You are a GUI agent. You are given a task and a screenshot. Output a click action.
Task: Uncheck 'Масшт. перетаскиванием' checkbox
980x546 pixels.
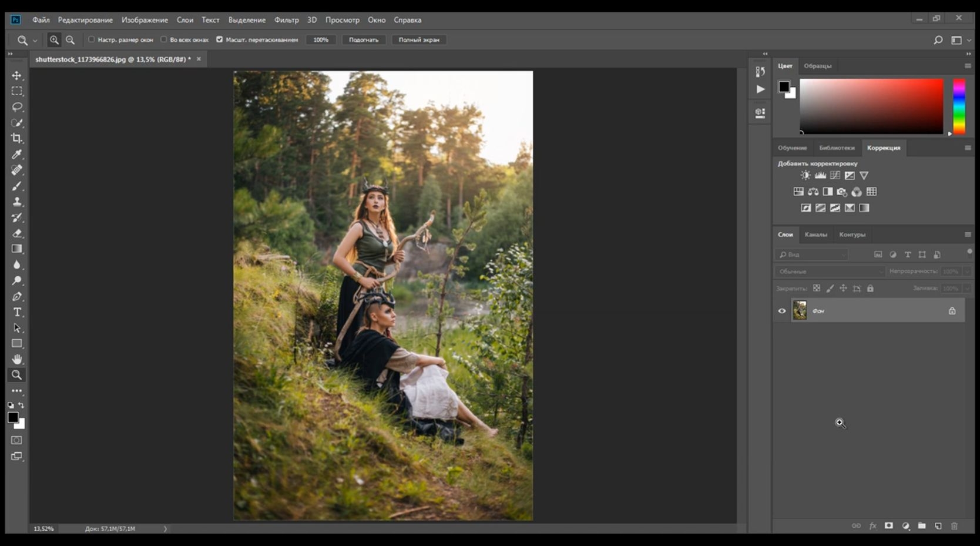[219, 39]
